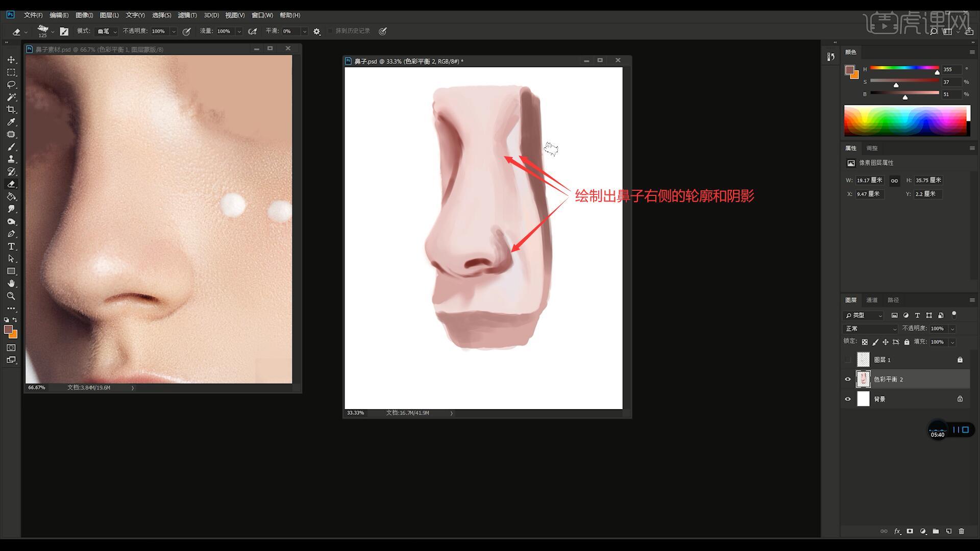Screen dimensions: 980x551
Task: Switch to the 调整 tab
Action: click(x=872, y=148)
